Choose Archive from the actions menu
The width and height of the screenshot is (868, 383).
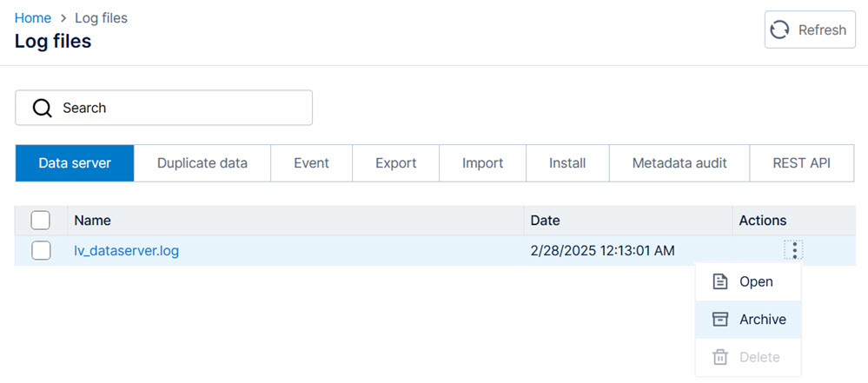pyautogui.click(x=762, y=320)
